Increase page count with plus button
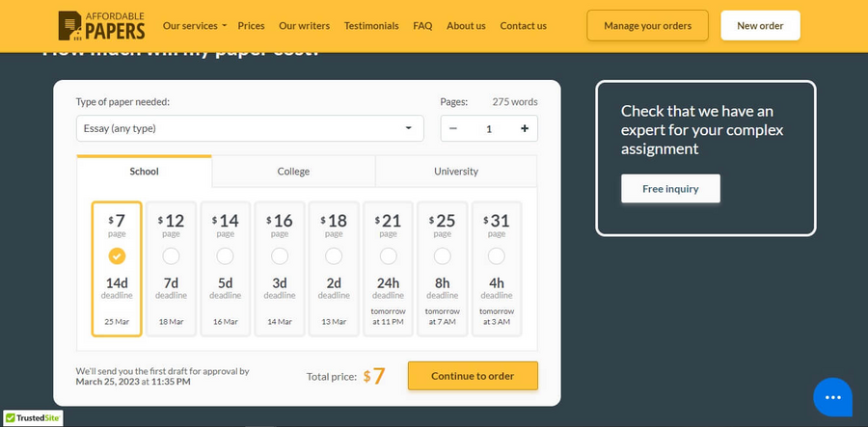The width and height of the screenshot is (868, 427). click(525, 128)
